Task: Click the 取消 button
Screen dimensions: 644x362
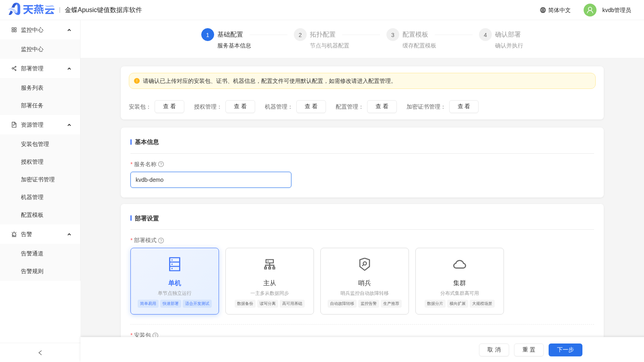Action: tap(494, 350)
